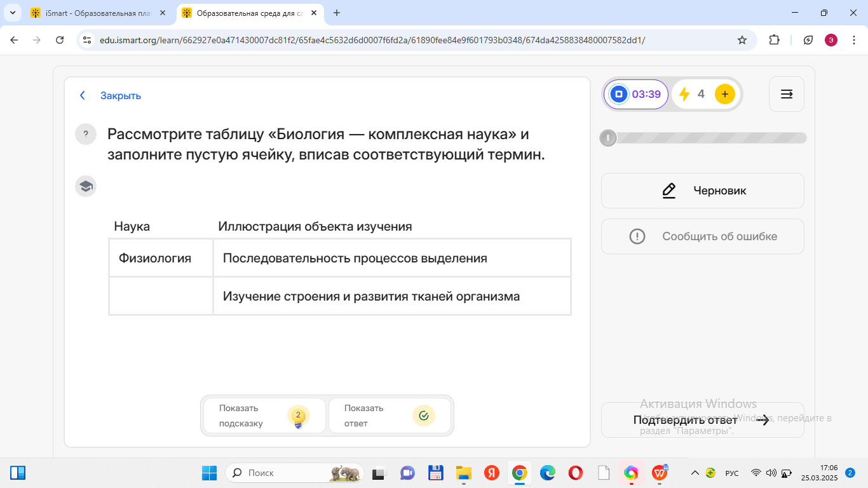Click the stop timer icon beside 03:39

tap(619, 95)
